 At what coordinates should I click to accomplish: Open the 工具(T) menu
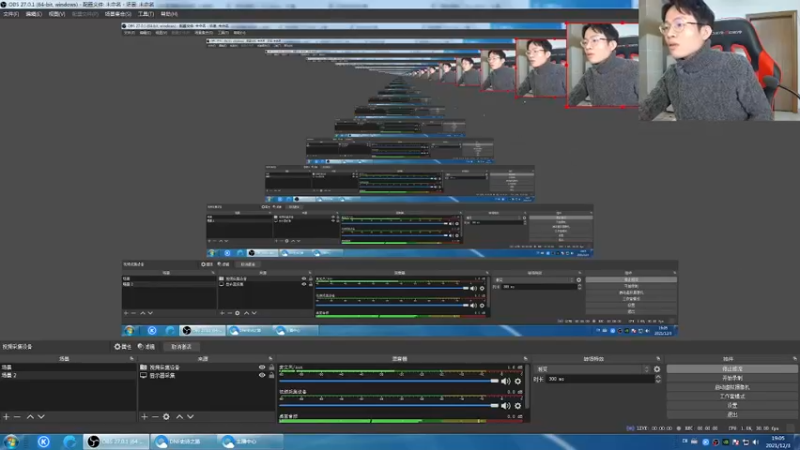(146, 14)
